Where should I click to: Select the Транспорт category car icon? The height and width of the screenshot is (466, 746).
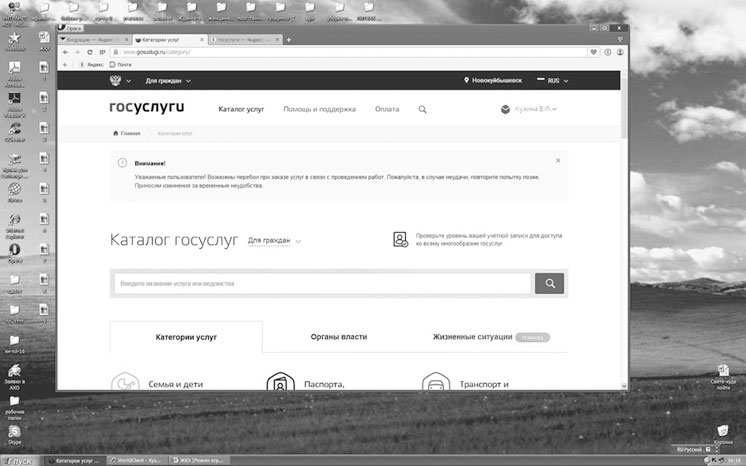[435, 384]
